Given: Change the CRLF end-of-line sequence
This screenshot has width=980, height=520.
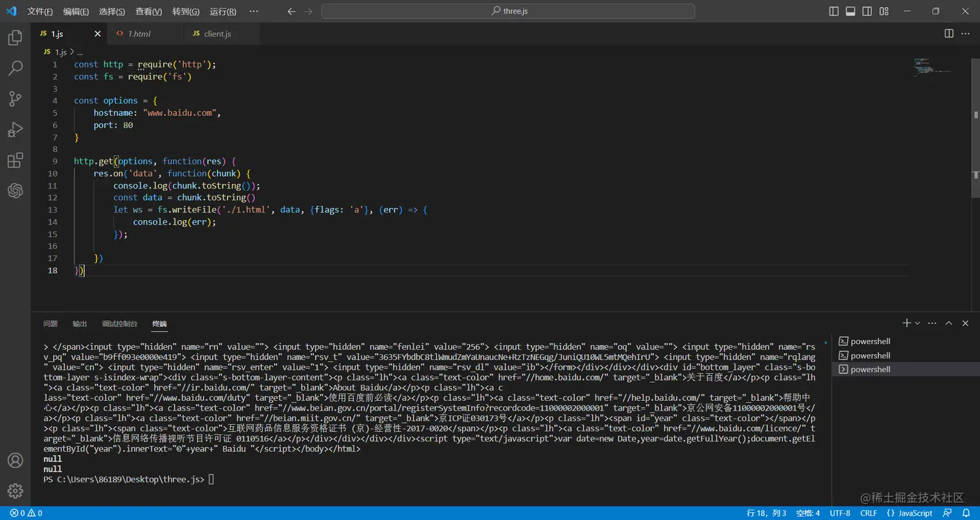Looking at the screenshot, I should (869, 514).
